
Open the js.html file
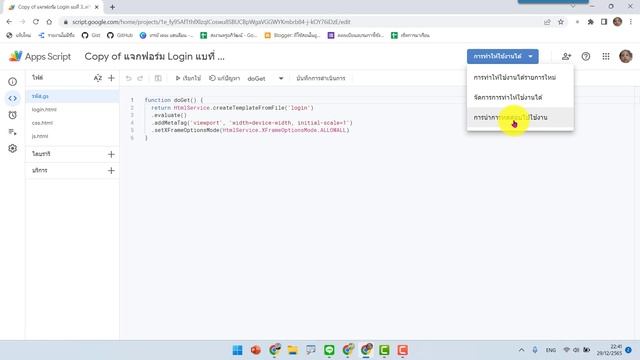click(72, 136)
